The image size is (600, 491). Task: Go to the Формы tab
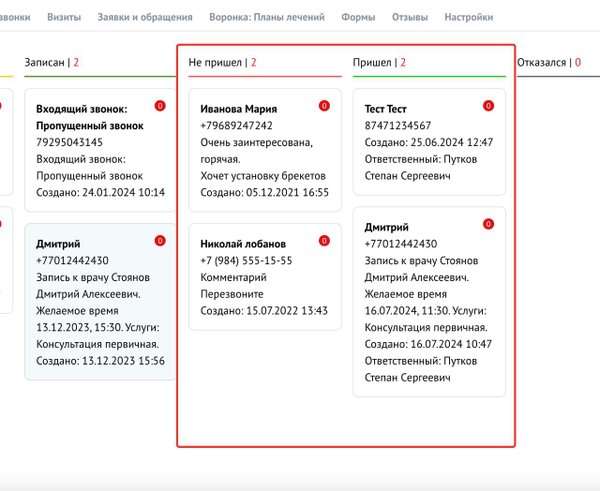pyautogui.click(x=358, y=17)
